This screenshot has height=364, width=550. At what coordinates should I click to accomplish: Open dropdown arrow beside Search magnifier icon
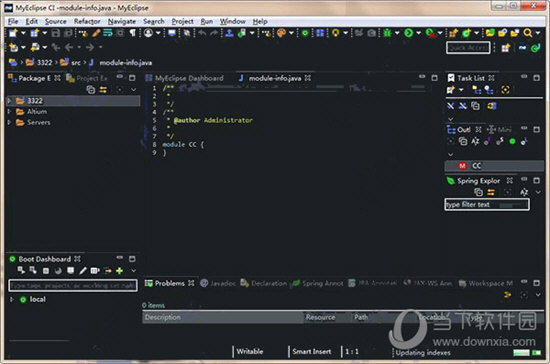click(538, 33)
